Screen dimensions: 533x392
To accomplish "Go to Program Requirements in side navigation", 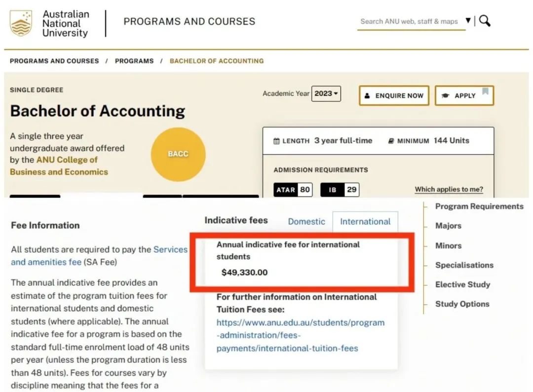I will (479, 206).
